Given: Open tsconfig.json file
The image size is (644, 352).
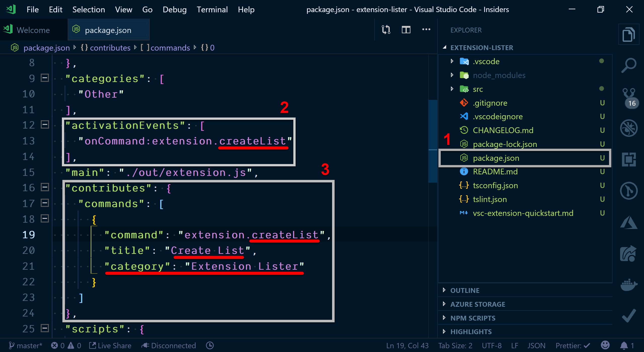Looking at the screenshot, I should pos(525,185).
